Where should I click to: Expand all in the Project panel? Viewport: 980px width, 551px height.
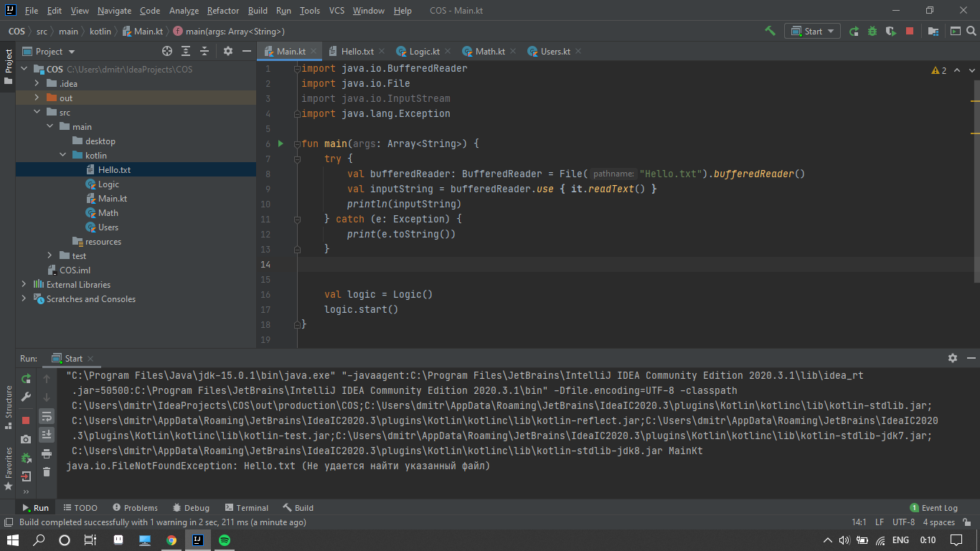186,51
